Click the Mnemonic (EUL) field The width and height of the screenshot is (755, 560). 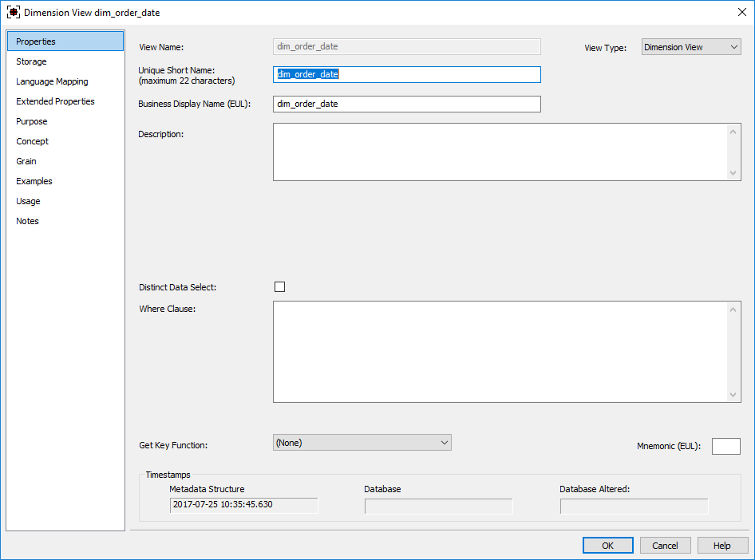[x=725, y=447]
